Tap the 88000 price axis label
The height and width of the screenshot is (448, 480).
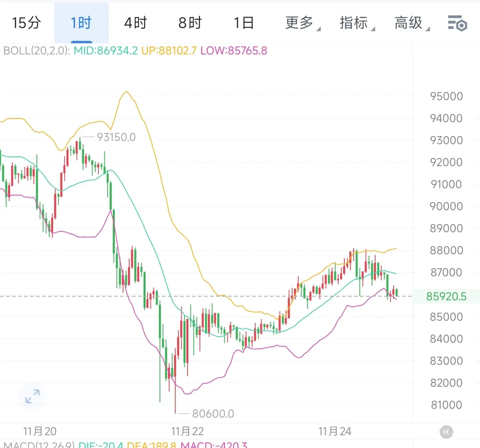pos(446,250)
